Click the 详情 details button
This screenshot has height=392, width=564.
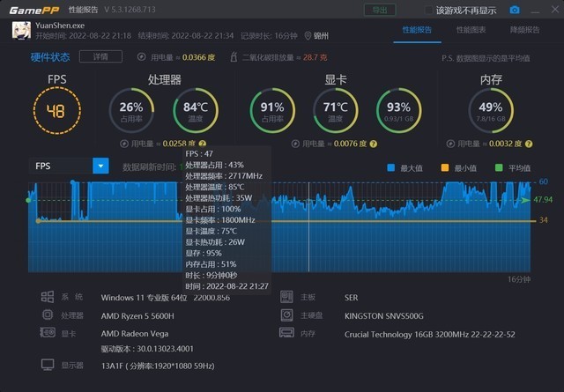(100, 57)
